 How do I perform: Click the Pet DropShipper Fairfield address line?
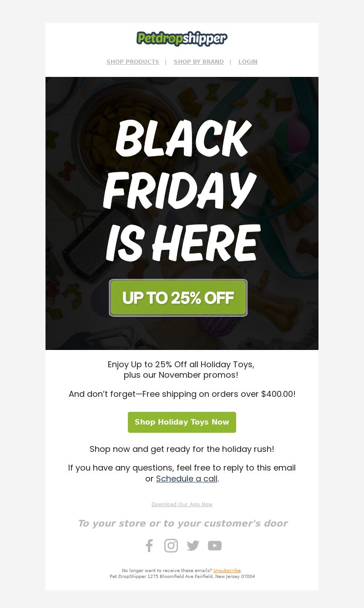click(182, 577)
